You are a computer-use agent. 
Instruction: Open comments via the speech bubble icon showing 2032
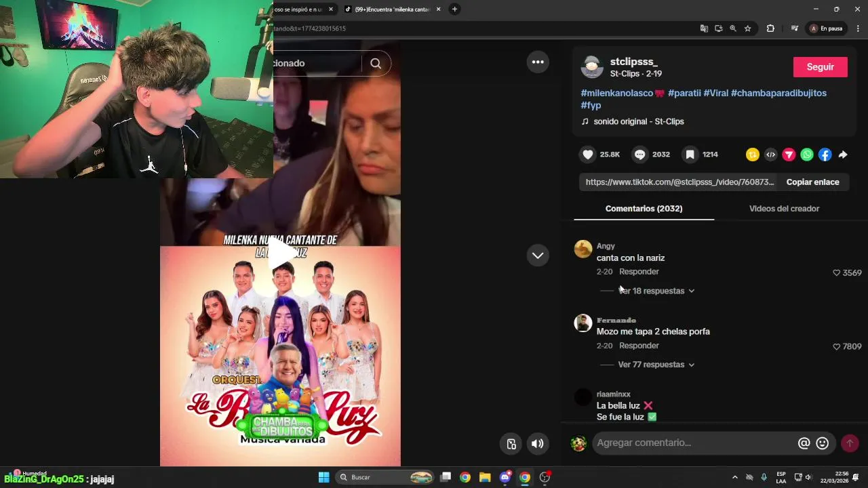coord(640,155)
